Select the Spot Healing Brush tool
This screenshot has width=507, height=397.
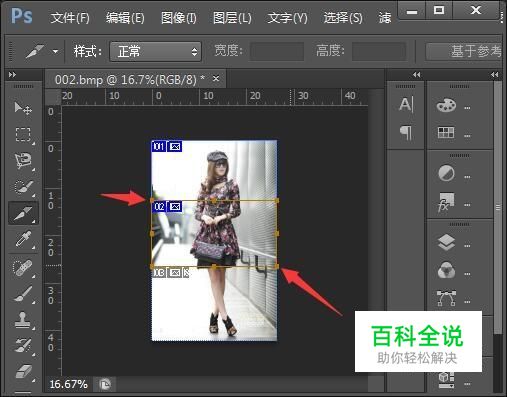[x=23, y=268]
